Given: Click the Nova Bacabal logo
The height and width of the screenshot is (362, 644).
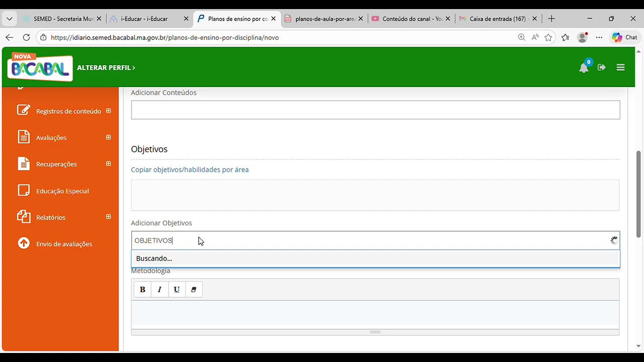Looking at the screenshot, I should (x=40, y=67).
